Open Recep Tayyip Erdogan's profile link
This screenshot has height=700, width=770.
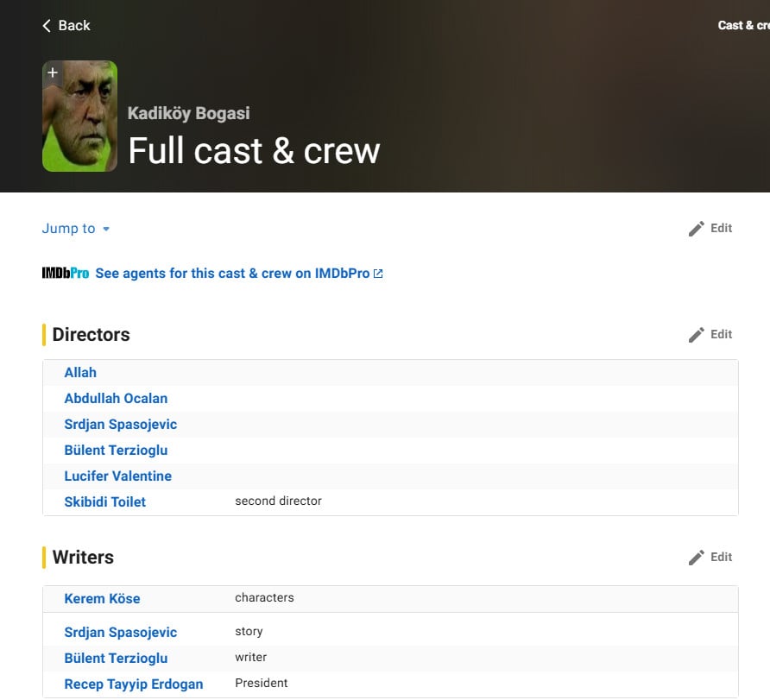pyautogui.click(x=134, y=684)
